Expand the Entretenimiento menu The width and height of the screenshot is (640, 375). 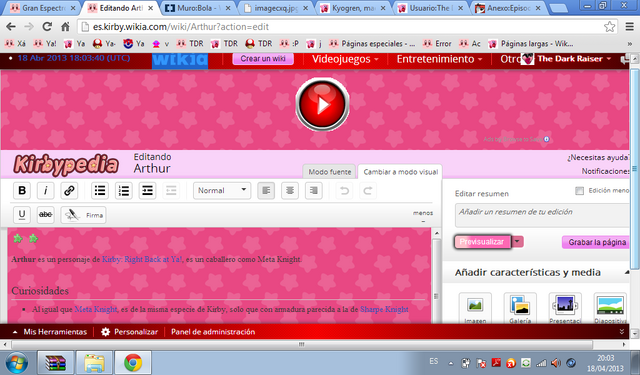(440, 59)
